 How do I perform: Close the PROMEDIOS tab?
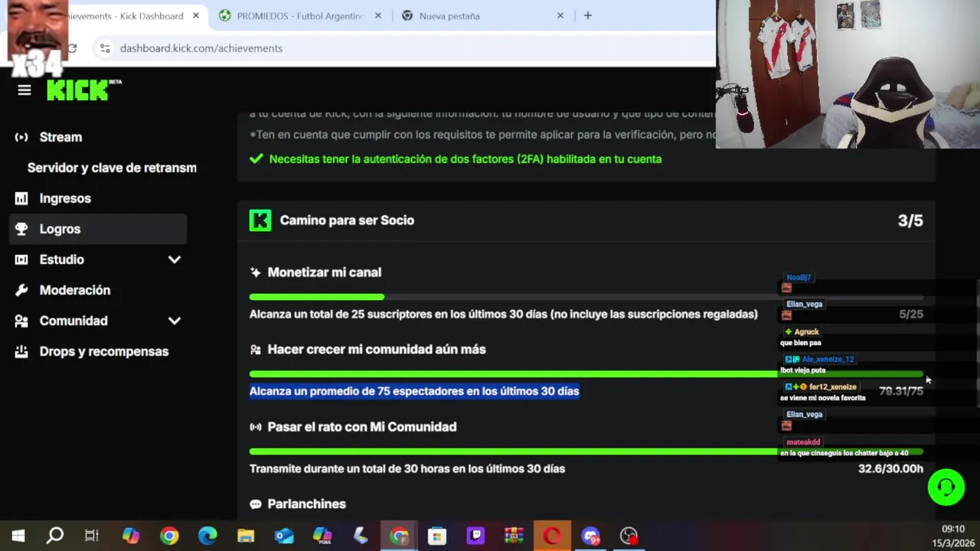coord(378,15)
